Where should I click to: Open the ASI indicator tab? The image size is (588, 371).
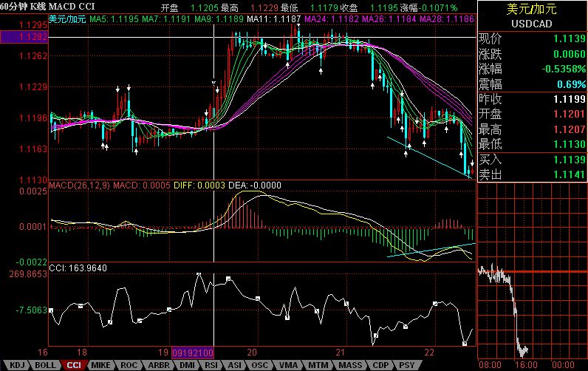pyautogui.click(x=235, y=365)
